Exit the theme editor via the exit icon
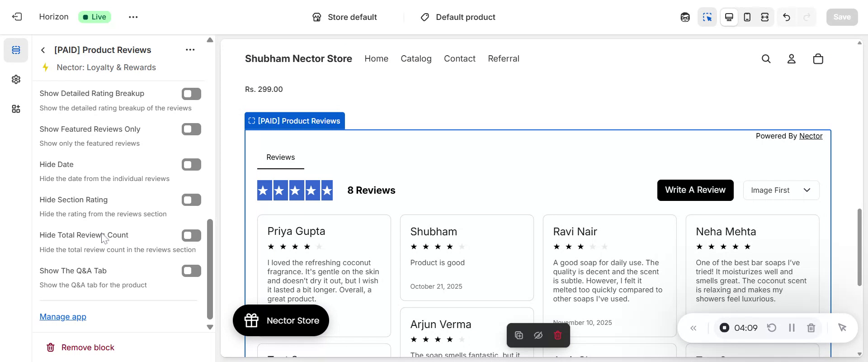 click(x=17, y=17)
